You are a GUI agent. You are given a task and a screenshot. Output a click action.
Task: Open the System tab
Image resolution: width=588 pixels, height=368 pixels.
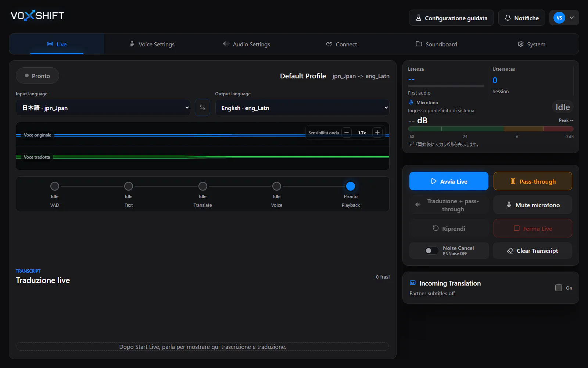point(531,44)
